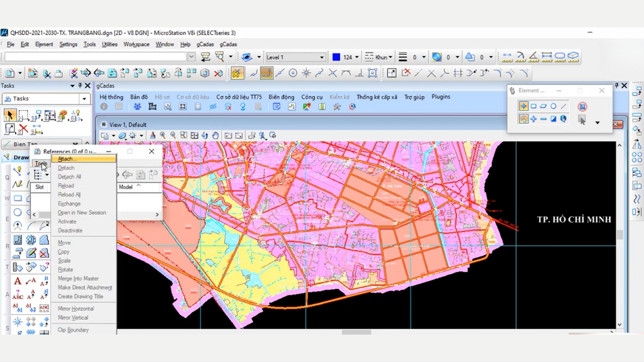
Task: Click the Tools menu in References dialog
Action: (41, 164)
